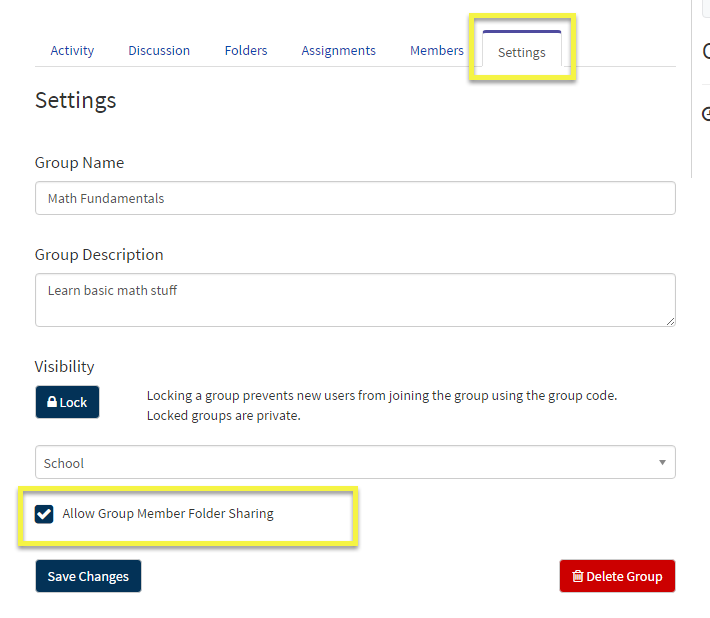710x618 pixels.
Task: Open the Activity tab
Action: pyautogui.click(x=72, y=50)
